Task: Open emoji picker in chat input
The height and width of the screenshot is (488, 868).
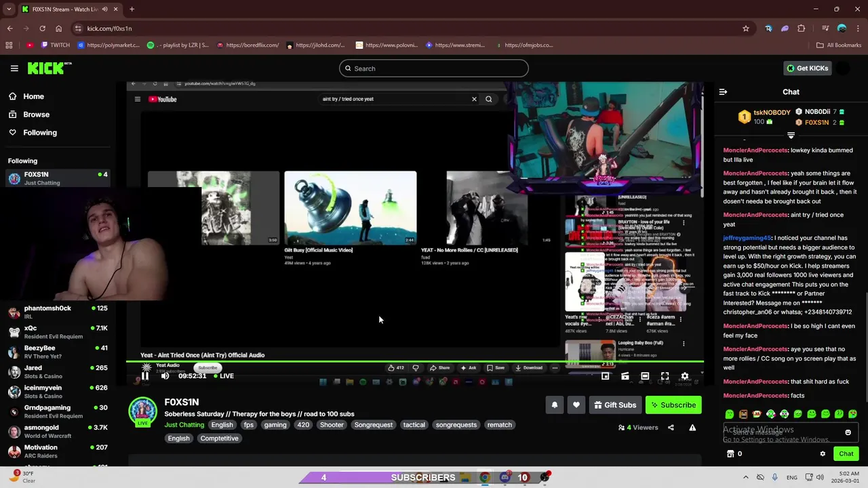Action: coord(848,432)
